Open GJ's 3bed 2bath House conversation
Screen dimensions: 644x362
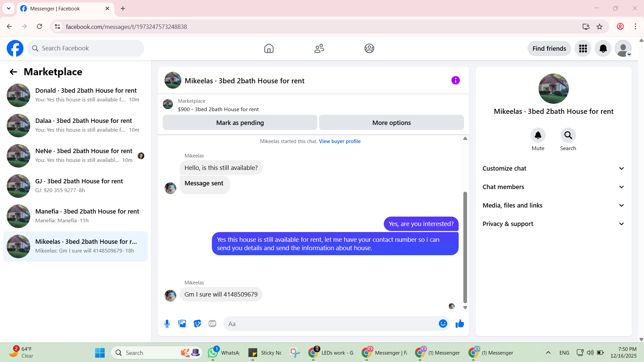point(76,186)
